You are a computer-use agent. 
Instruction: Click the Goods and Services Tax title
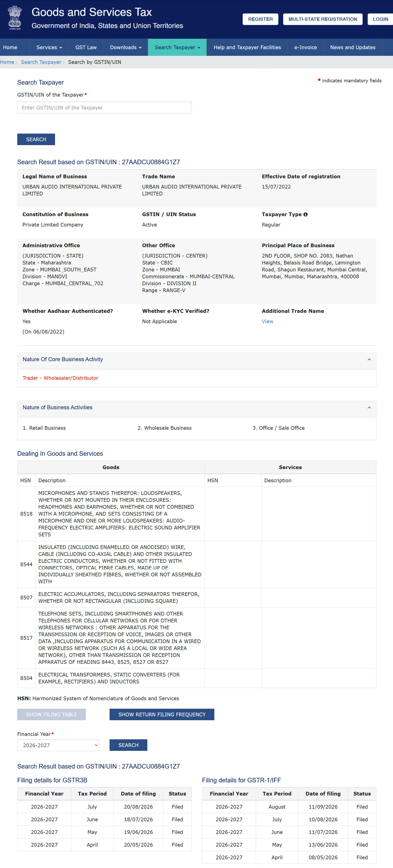(x=92, y=12)
